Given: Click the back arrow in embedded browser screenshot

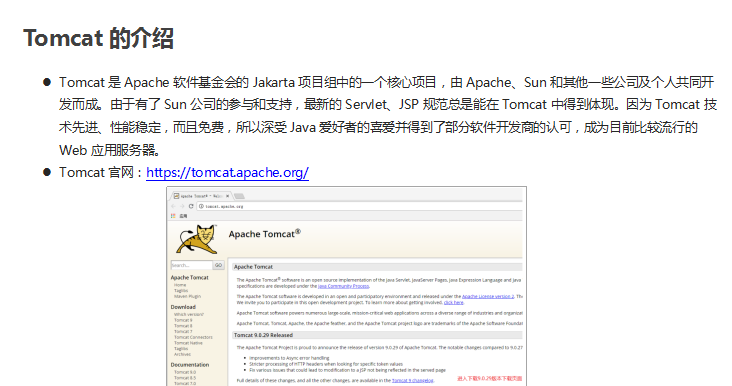Looking at the screenshot, I should click(x=173, y=206).
